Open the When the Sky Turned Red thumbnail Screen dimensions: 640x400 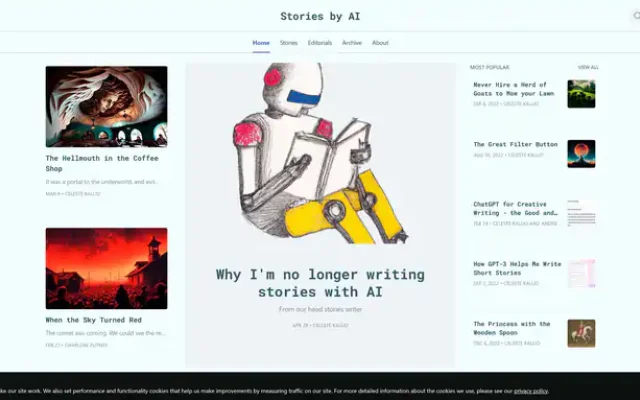(x=107, y=268)
